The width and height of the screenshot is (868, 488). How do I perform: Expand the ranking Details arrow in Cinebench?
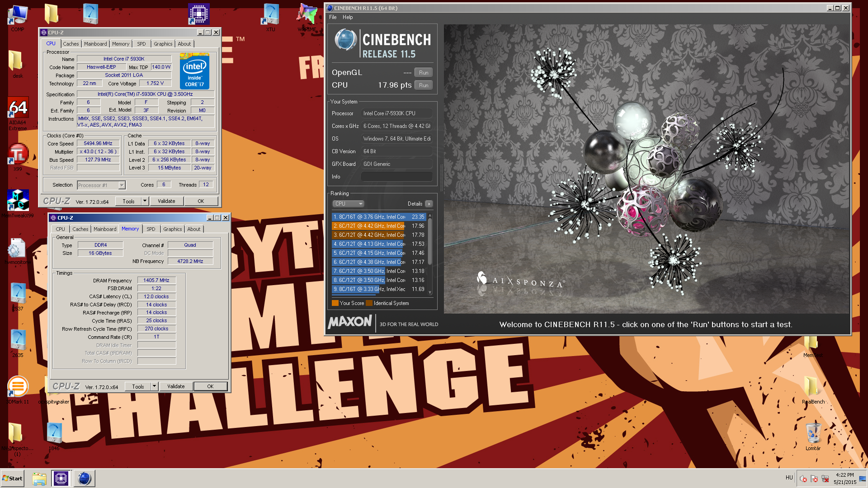429,204
